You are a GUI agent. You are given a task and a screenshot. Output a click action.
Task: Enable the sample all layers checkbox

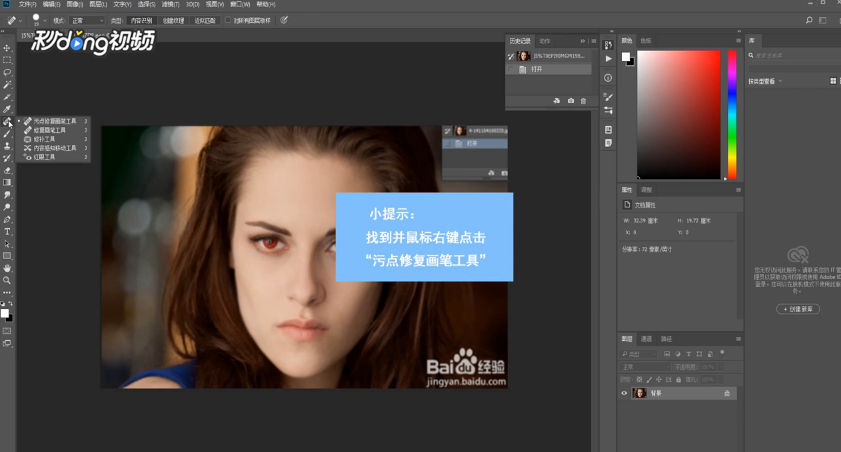tap(227, 20)
